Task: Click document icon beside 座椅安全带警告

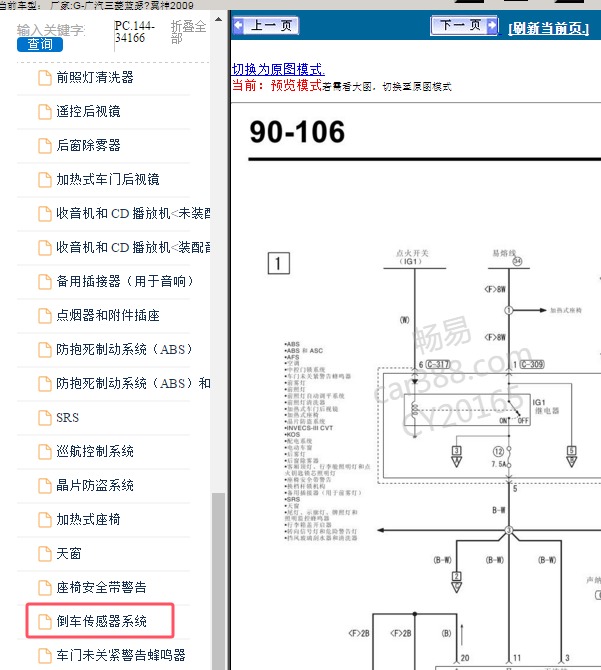Action: (x=45, y=588)
